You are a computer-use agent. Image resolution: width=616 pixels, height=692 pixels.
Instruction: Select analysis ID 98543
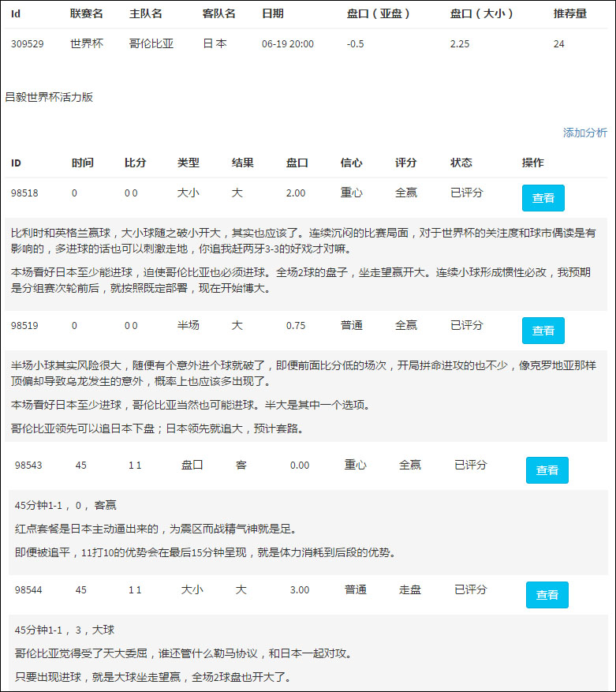tap(28, 466)
